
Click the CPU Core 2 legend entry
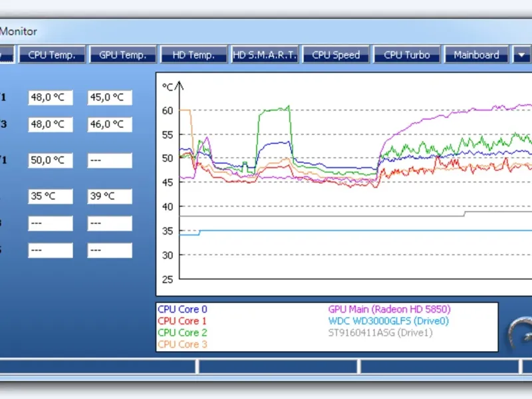click(x=182, y=332)
